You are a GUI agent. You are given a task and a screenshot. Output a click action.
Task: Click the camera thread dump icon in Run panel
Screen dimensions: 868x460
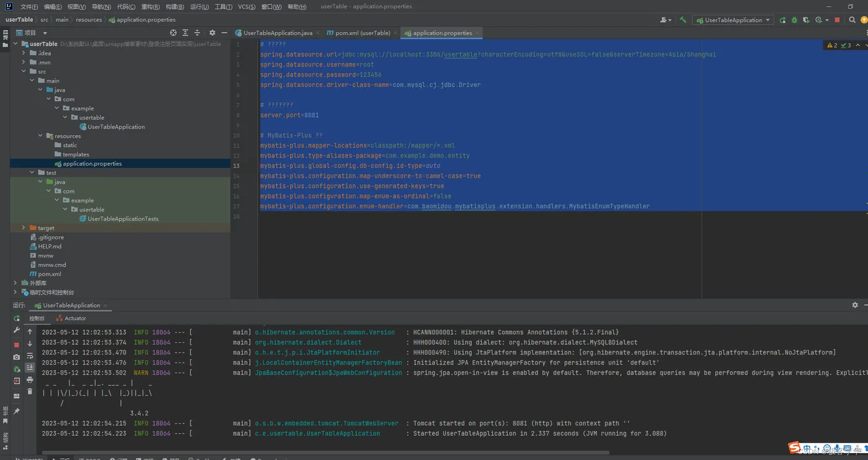point(17,357)
